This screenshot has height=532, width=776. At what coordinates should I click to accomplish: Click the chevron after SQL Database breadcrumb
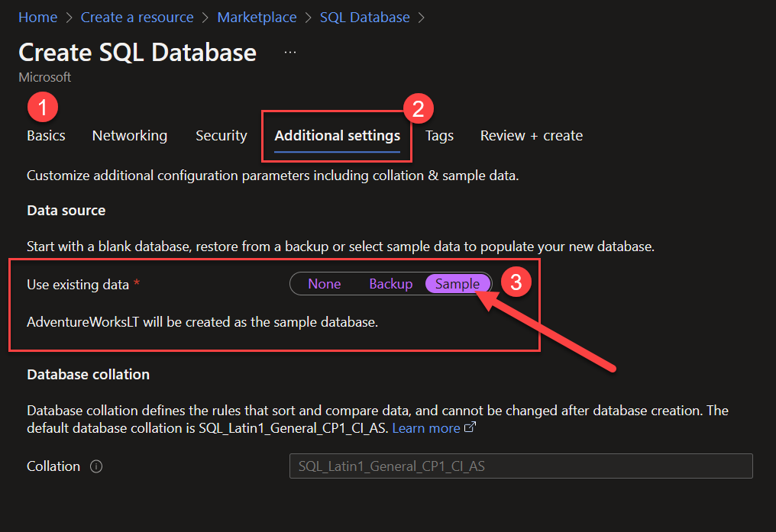[x=421, y=18]
